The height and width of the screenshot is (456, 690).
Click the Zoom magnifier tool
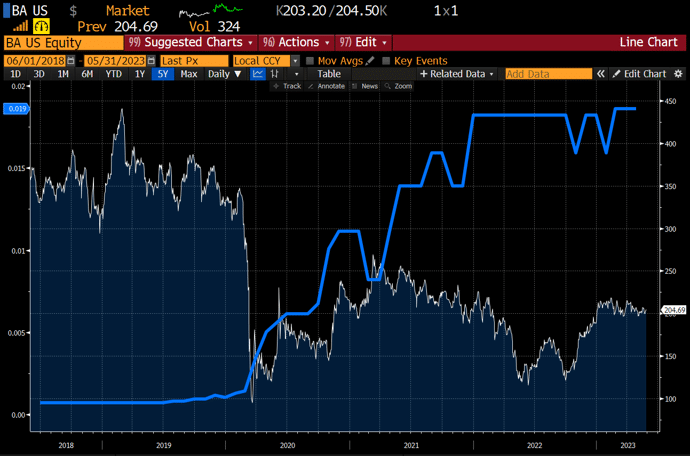point(398,86)
